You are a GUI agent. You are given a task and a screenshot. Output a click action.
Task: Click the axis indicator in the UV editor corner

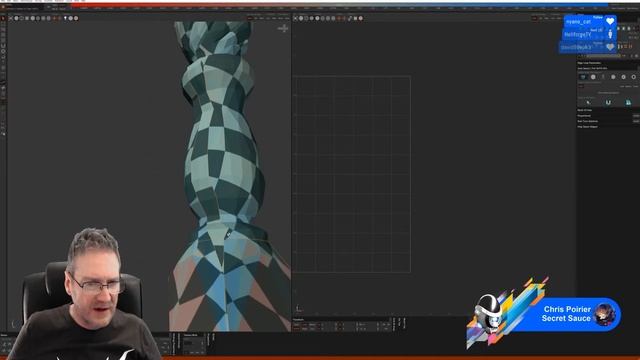(299, 308)
